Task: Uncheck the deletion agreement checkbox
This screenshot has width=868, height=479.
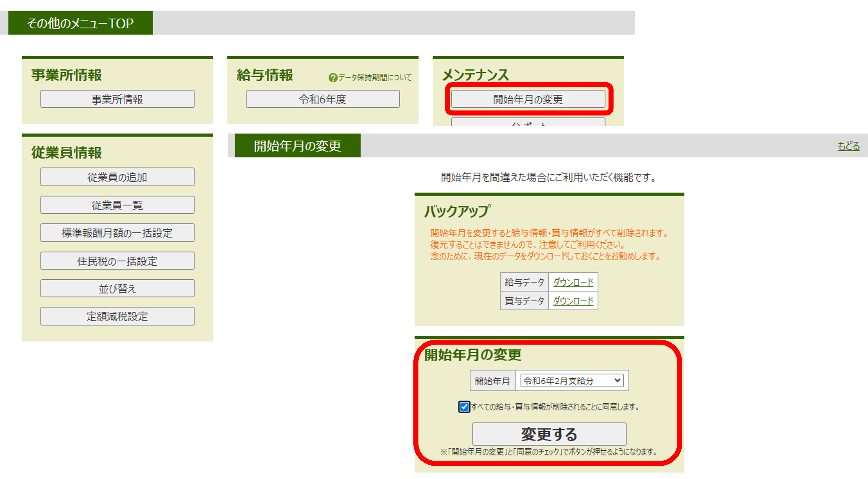Action: point(464,407)
